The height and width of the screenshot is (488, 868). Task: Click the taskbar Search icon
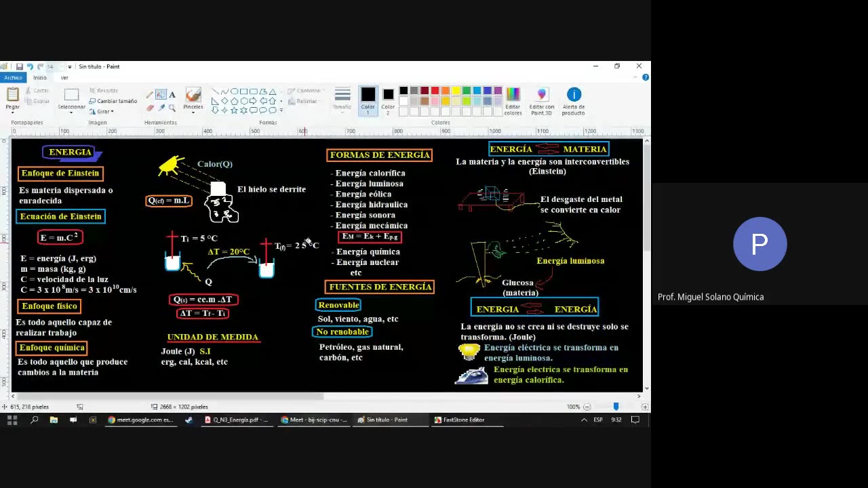(x=34, y=420)
